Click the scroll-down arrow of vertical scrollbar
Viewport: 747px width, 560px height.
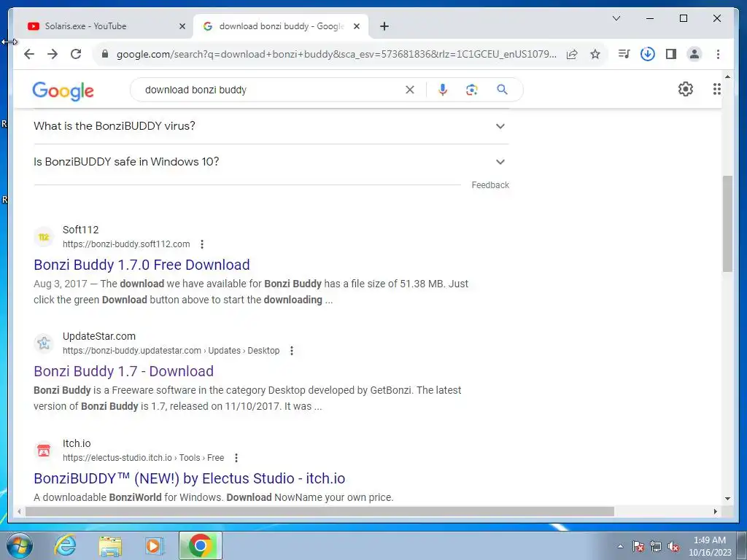(x=727, y=499)
